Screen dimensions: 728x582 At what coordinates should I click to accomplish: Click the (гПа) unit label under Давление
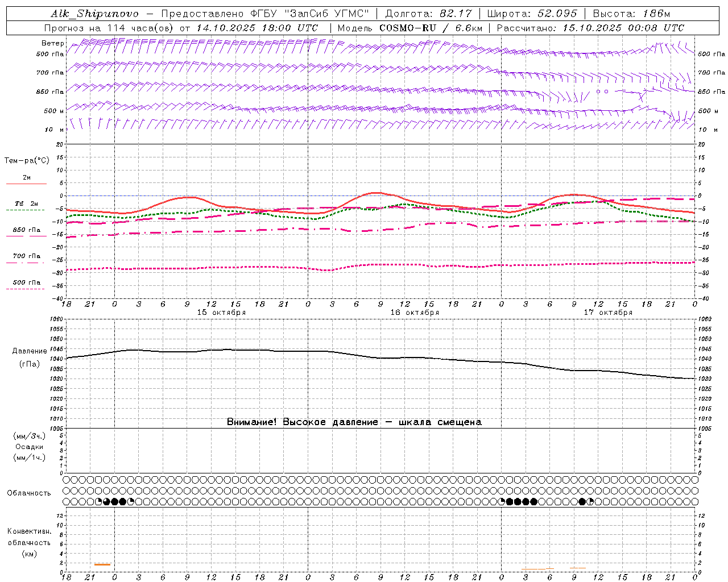click(29, 364)
